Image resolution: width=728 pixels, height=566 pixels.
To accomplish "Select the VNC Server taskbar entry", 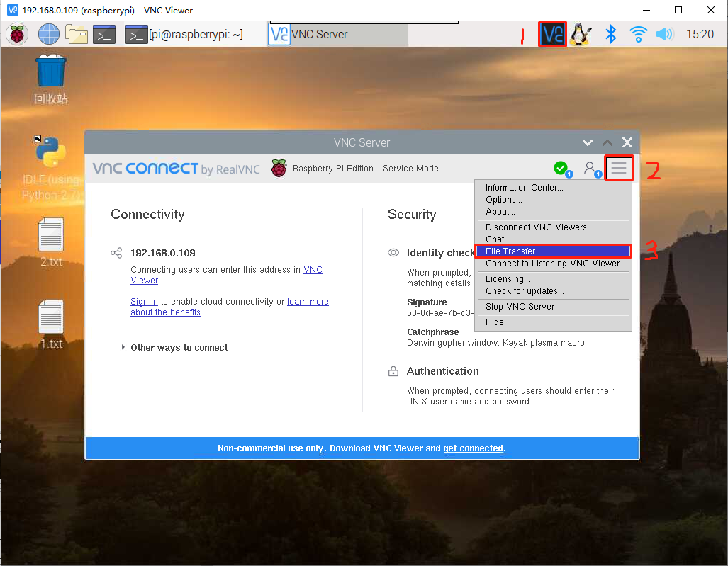I will tap(338, 34).
